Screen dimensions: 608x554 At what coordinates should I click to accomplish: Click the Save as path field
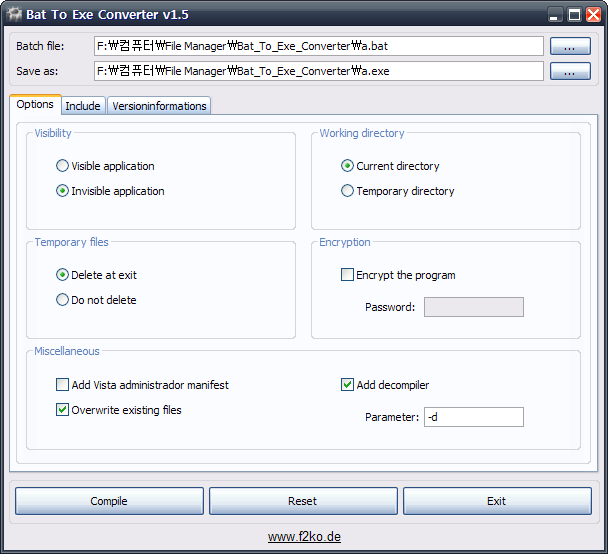pyautogui.click(x=318, y=71)
